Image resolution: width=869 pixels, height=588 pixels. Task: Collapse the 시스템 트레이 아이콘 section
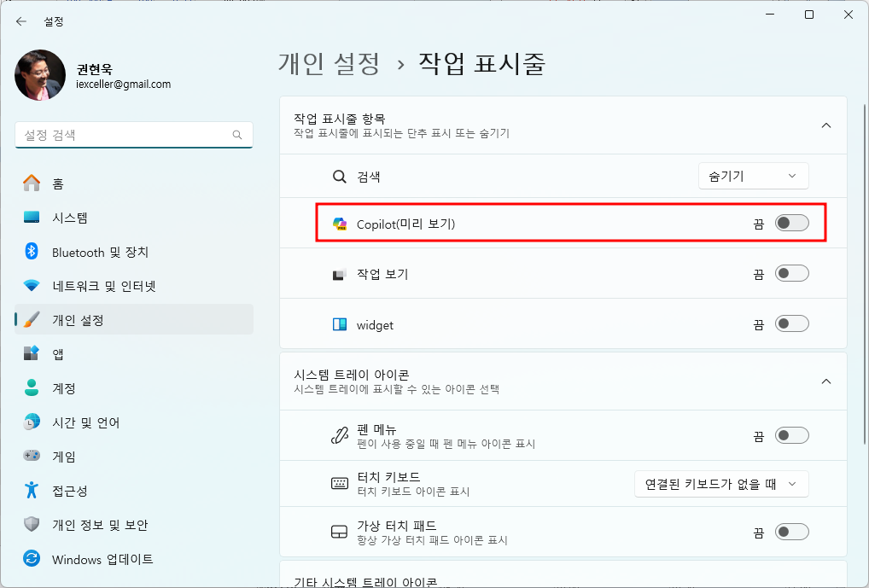825,381
